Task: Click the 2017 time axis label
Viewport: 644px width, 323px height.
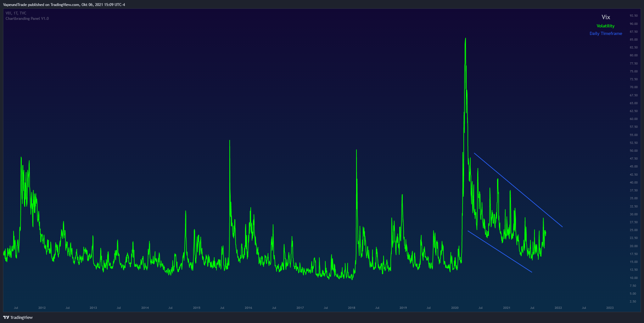Action: (300, 308)
